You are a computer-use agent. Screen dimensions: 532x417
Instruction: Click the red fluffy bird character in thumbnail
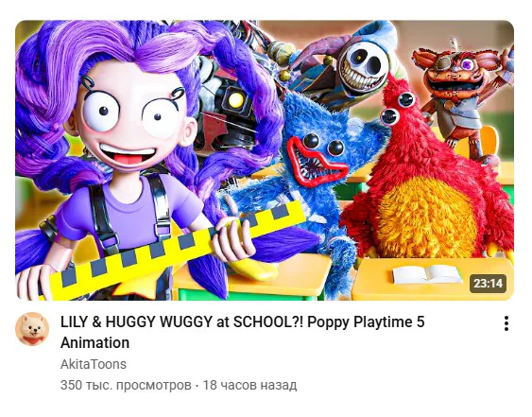pyautogui.click(x=427, y=177)
